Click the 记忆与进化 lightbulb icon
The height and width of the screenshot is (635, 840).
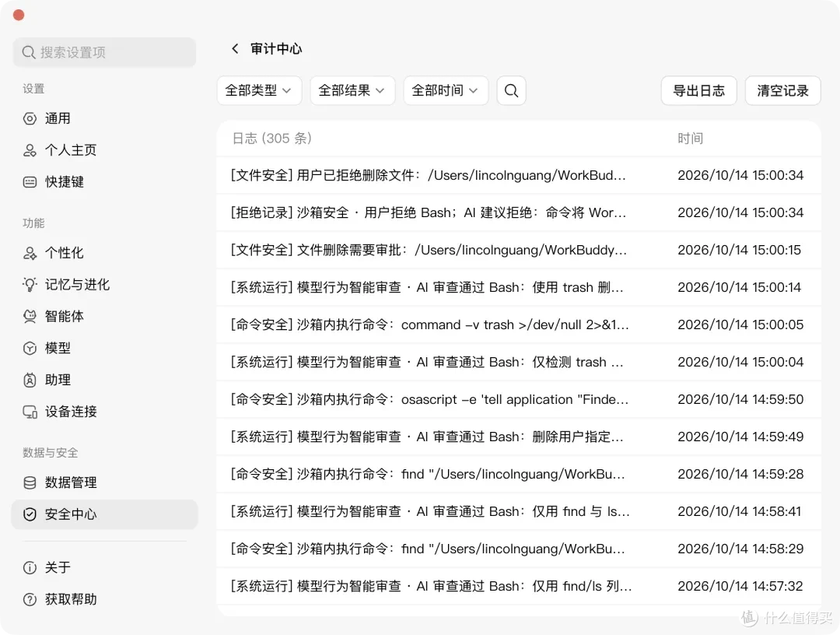click(x=30, y=285)
